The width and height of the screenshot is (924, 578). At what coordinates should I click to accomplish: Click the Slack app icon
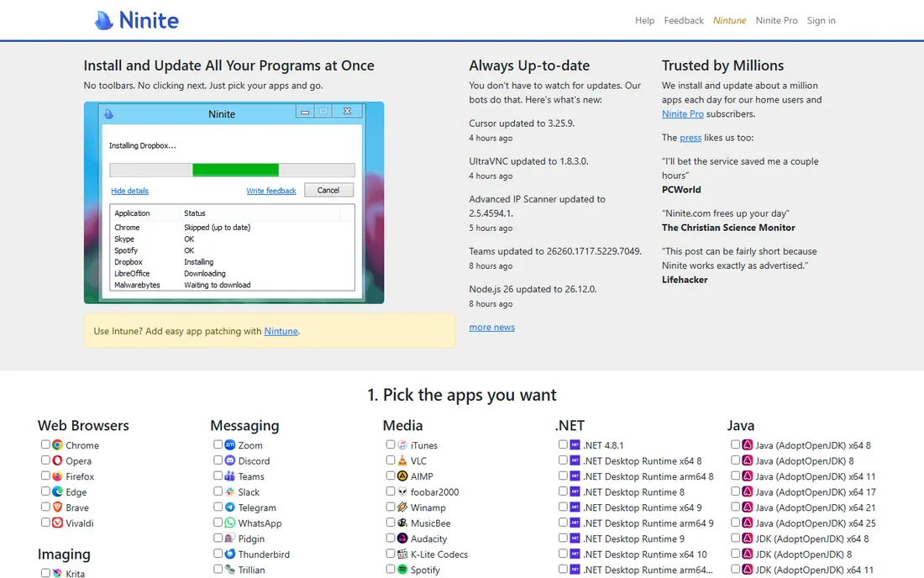point(230,491)
